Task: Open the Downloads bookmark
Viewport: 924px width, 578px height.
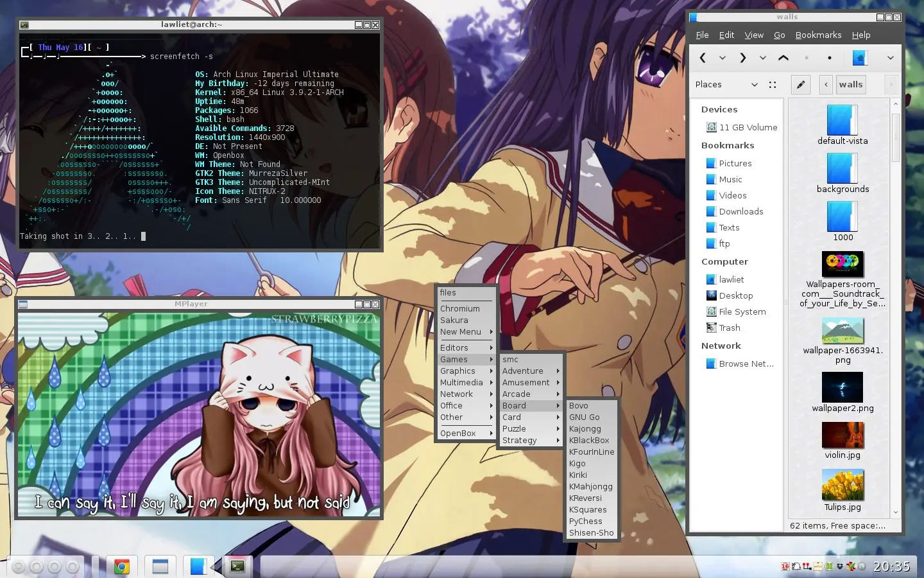Action: pos(740,211)
